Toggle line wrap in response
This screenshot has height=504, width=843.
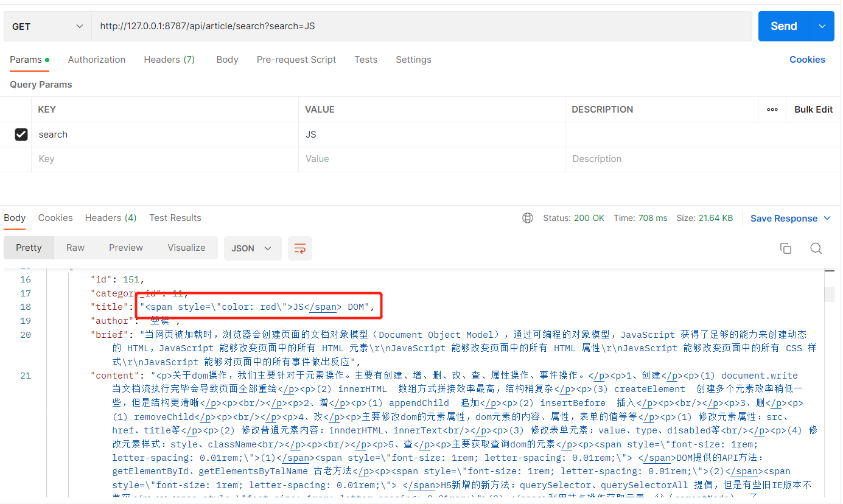pos(299,248)
